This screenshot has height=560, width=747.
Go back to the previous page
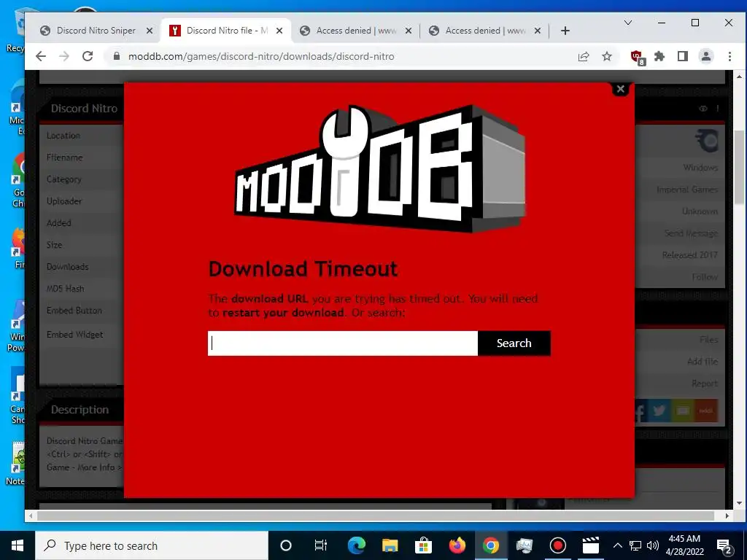(41, 56)
